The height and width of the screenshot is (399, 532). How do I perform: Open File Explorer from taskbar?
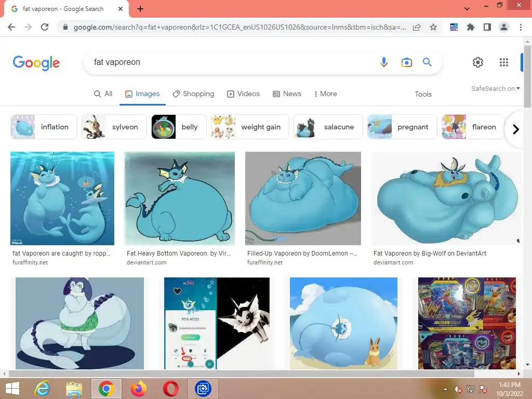74,389
